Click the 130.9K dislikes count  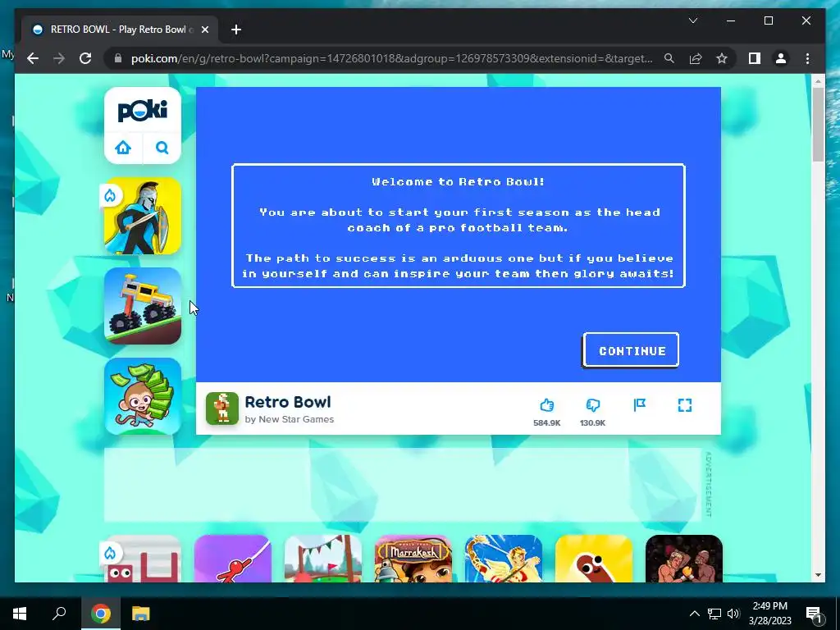click(x=592, y=422)
